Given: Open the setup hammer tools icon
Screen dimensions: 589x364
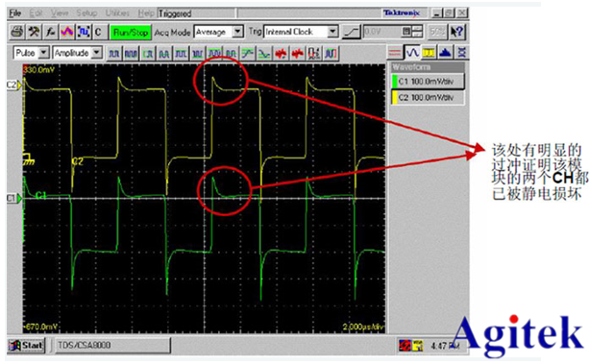Looking at the screenshot, I should pos(35,32).
